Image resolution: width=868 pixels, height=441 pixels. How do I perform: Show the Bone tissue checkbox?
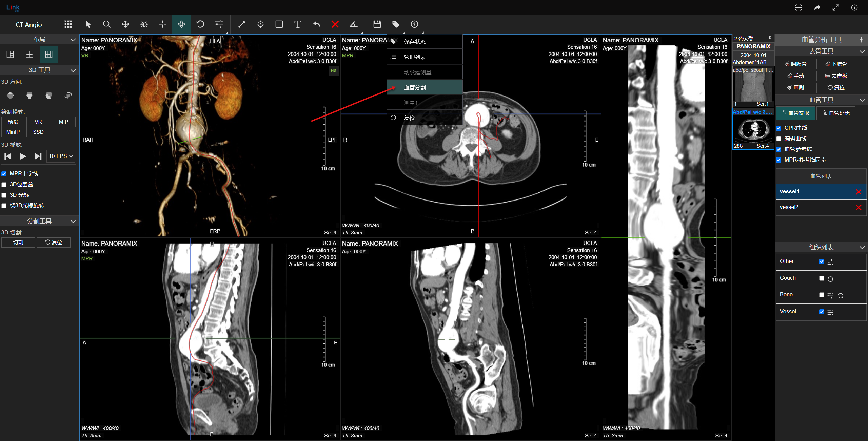822,295
